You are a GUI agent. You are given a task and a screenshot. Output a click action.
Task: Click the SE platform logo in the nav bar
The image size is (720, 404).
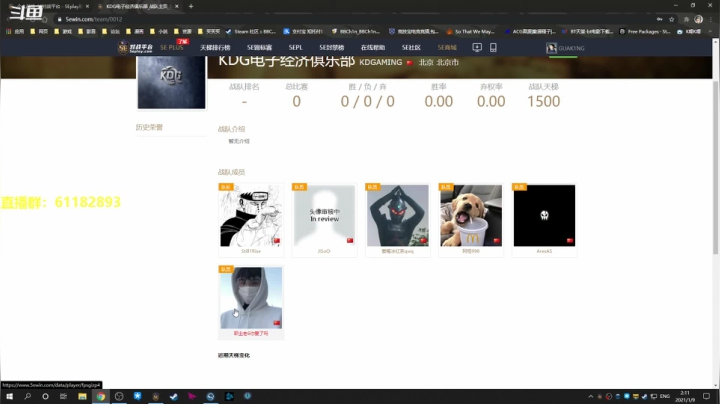pos(135,47)
